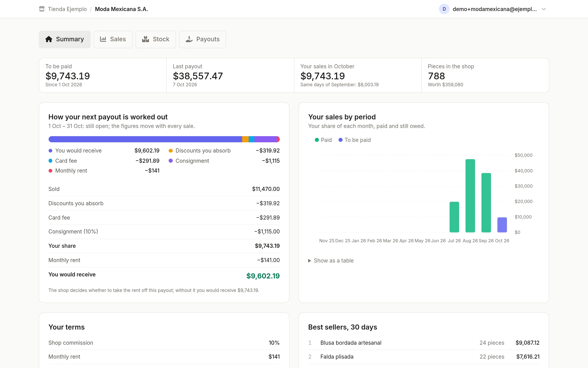This screenshot has width=588, height=368.
Task: Click the purple Consignment bar segment
Action: click(x=266, y=139)
